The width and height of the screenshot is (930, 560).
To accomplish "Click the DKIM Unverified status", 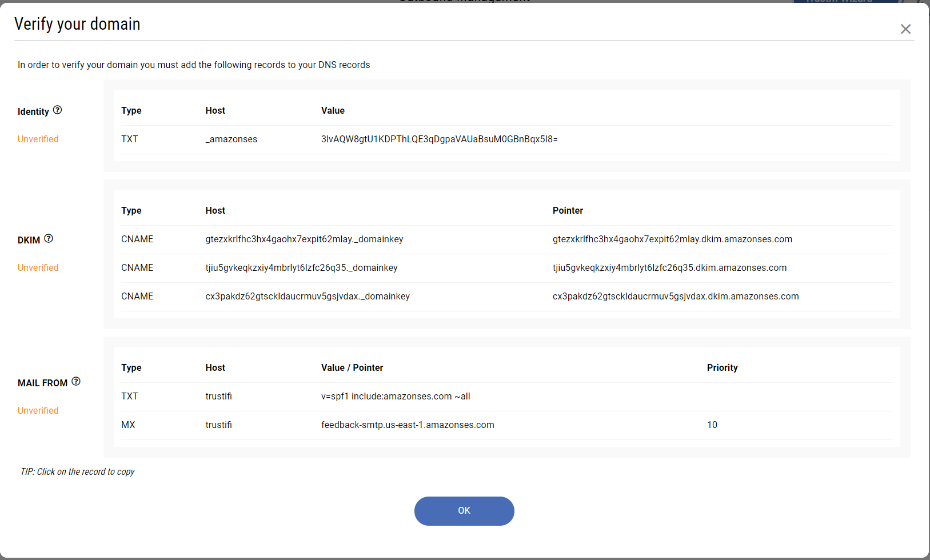I will click(38, 267).
